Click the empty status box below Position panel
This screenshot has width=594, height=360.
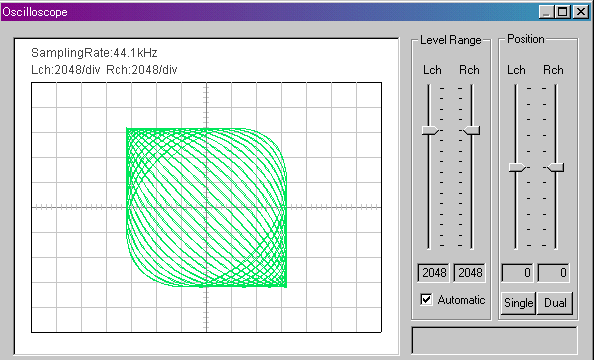pyautogui.click(x=494, y=341)
